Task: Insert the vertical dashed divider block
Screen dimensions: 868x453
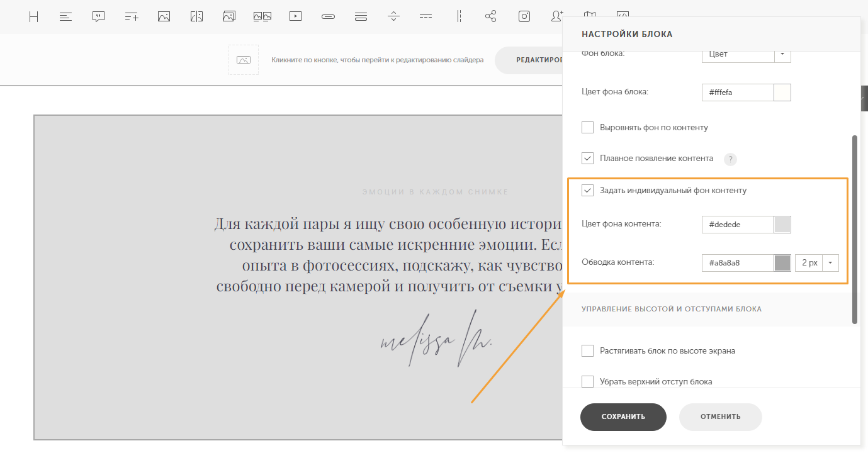Action: click(x=460, y=17)
